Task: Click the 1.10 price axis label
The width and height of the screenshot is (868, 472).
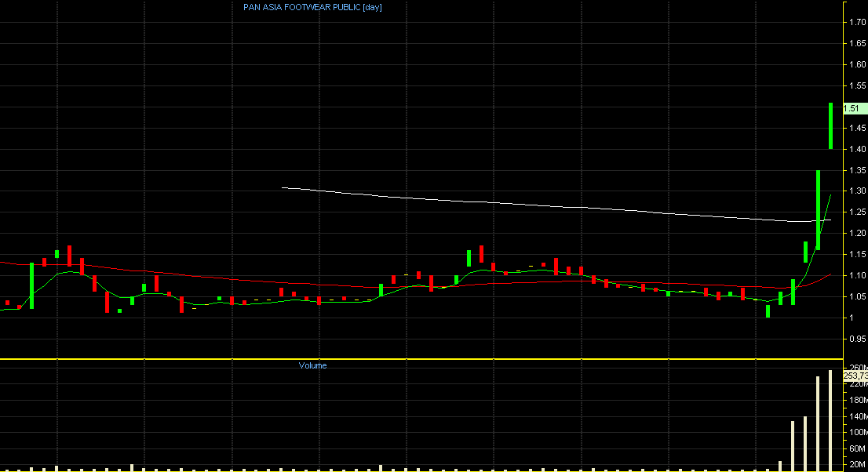Action: [858, 275]
